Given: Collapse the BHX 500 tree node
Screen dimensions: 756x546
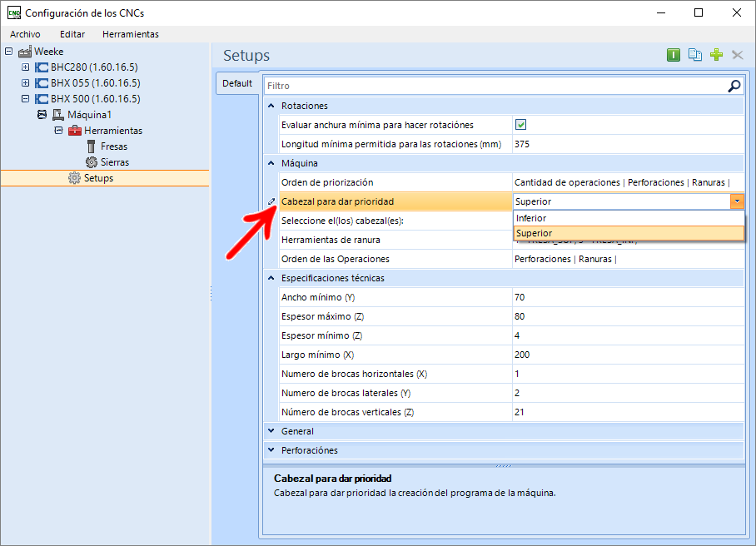Looking at the screenshot, I should [x=26, y=99].
